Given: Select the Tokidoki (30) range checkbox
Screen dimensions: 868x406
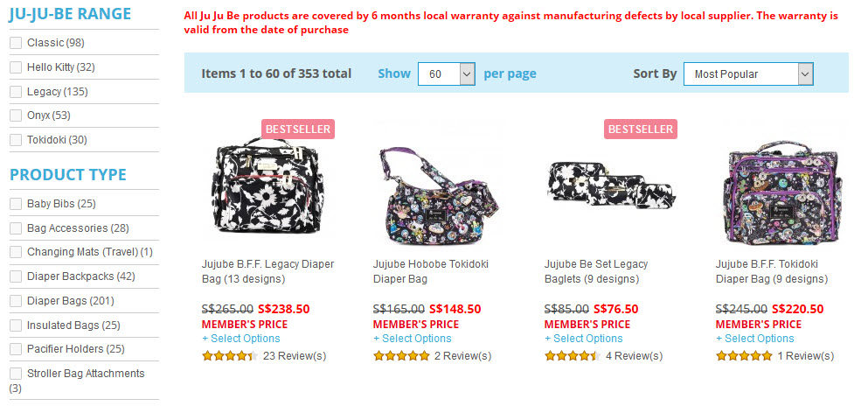Looking at the screenshot, I should pos(16,140).
